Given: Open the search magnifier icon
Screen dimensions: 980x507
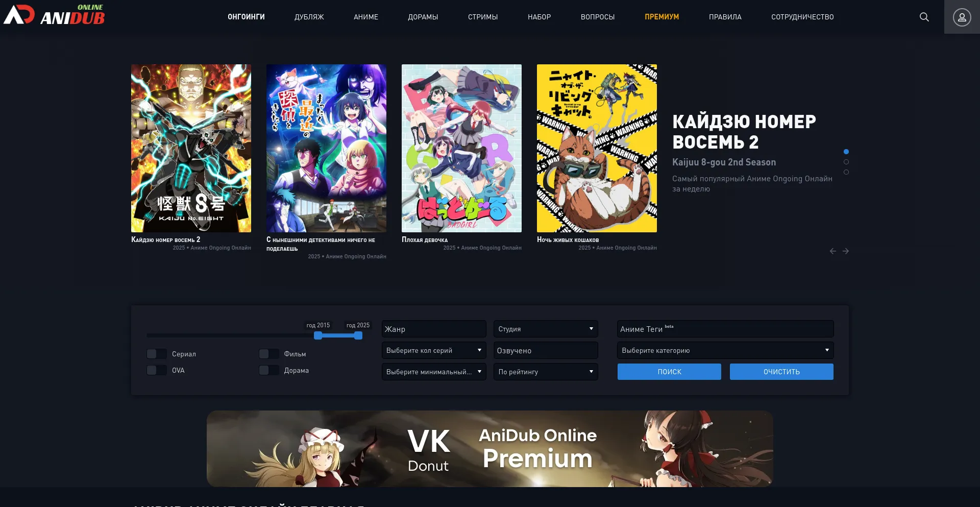Looking at the screenshot, I should 924,17.
